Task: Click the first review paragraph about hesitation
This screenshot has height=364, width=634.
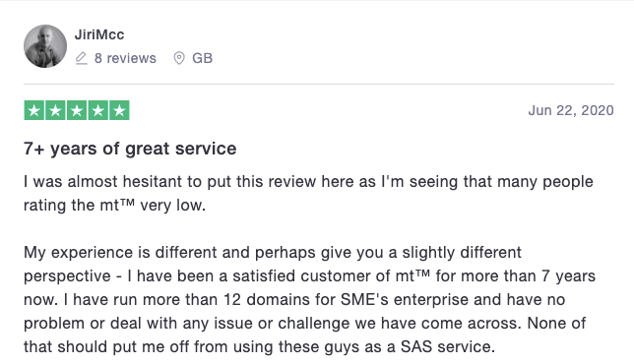Action: coord(308,194)
